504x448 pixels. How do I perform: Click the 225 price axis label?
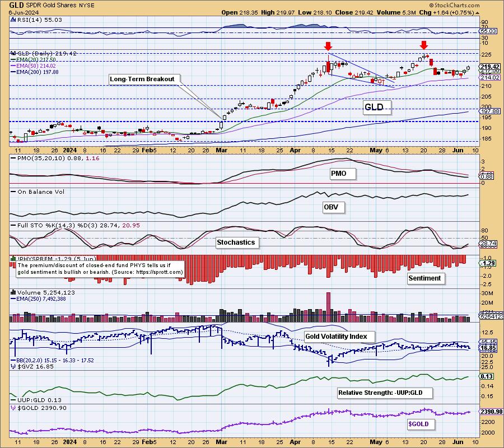[x=486, y=55]
